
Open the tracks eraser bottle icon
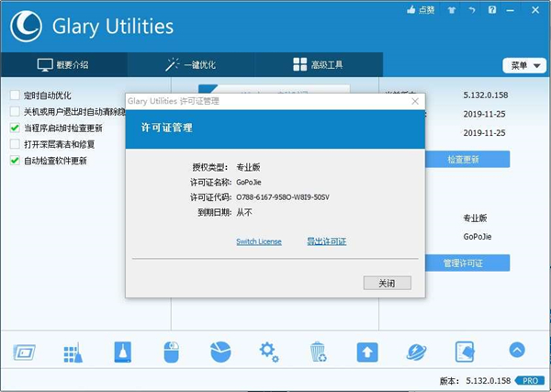pyautogui.click(x=123, y=352)
